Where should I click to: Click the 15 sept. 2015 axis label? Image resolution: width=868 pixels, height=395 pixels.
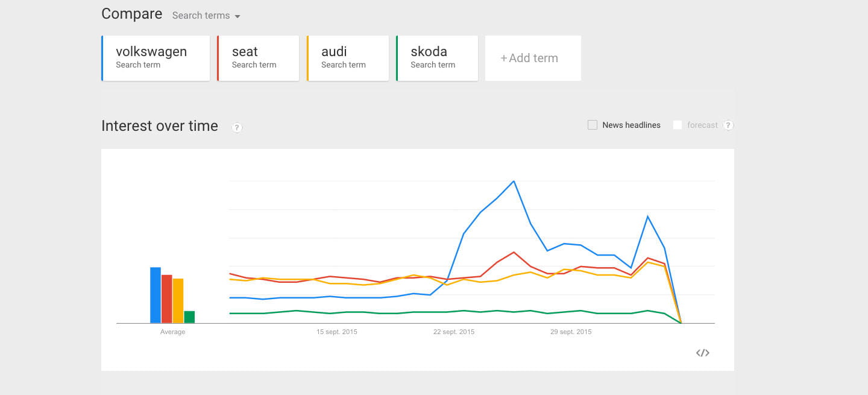337,332
